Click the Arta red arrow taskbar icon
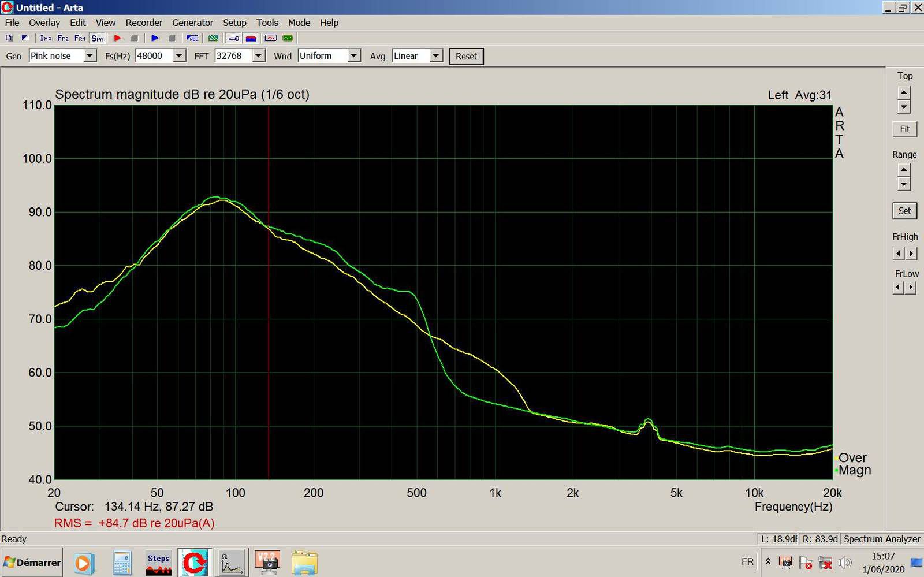The width and height of the screenshot is (924, 577). [x=195, y=563]
